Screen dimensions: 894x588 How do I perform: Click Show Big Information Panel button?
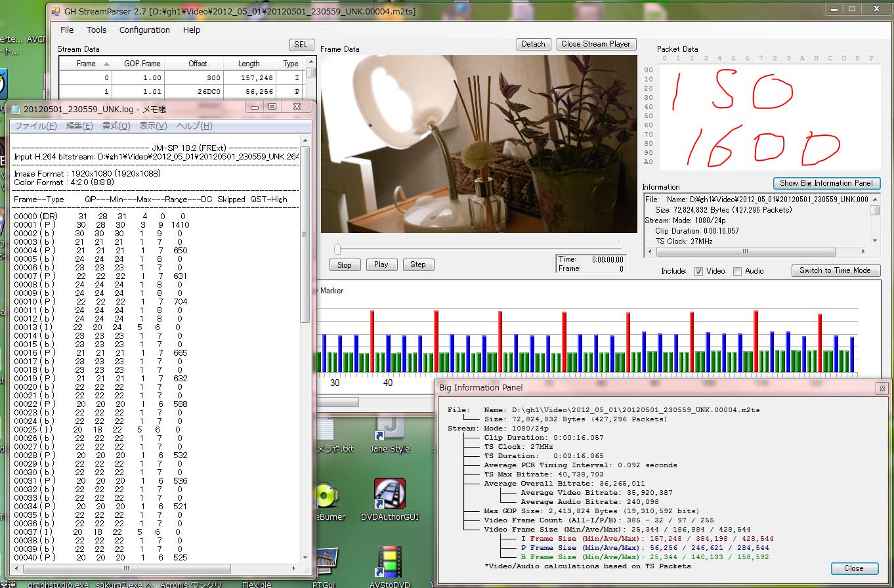[826, 183]
